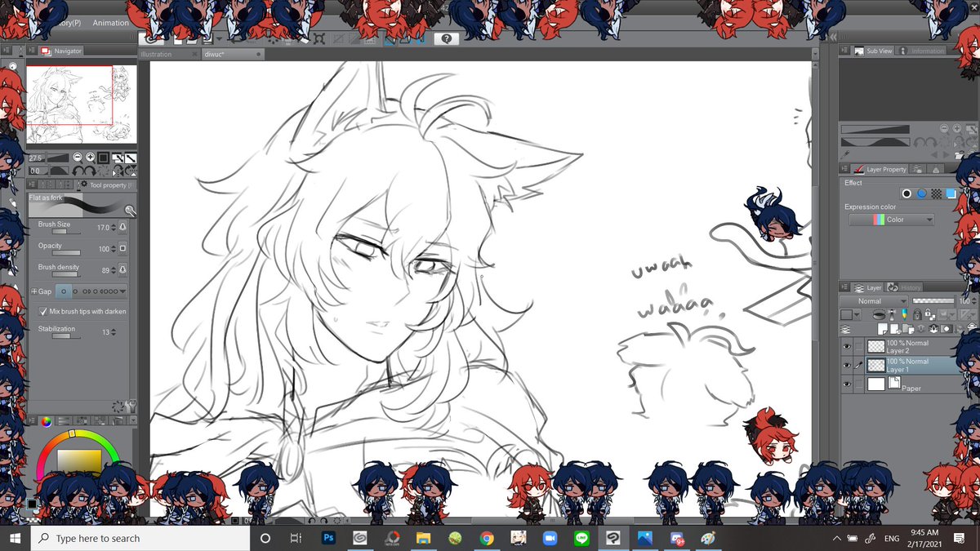Viewport: 980px width, 551px height.
Task: Uncheck Mix brush tips with darken
Action: 42,311
